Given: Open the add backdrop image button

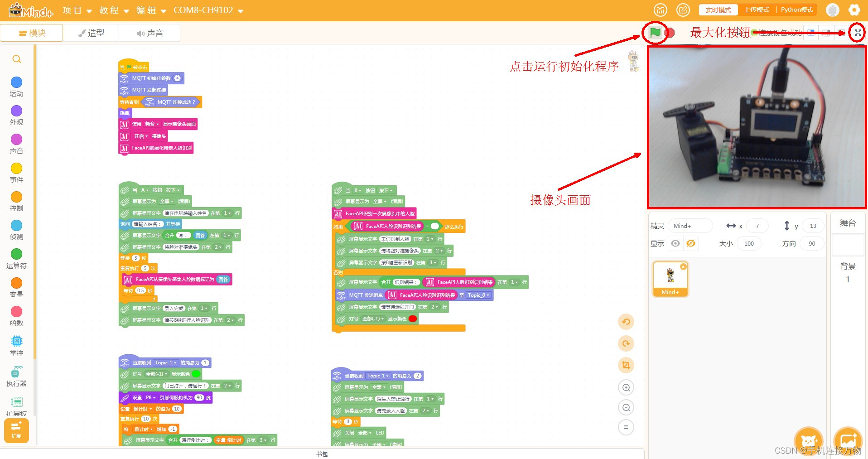Looking at the screenshot, I should click(x=848, y=440).
